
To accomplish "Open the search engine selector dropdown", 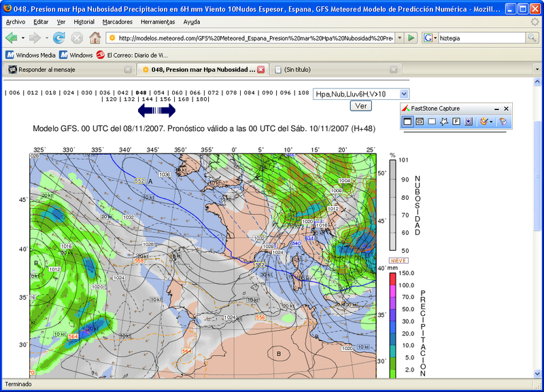I will click(430, 38).
